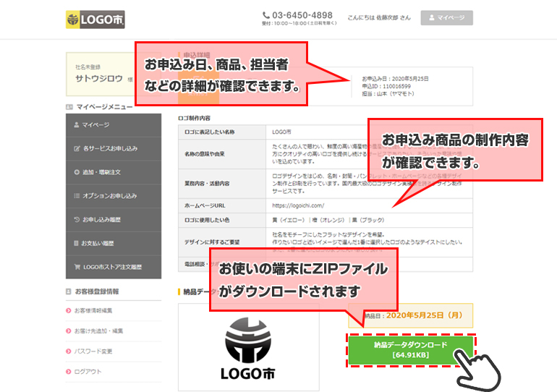The height and width of the screenshot is (392, 557).
Task: Click the user icon inside マイページ header button
Action: pos(432,18)
